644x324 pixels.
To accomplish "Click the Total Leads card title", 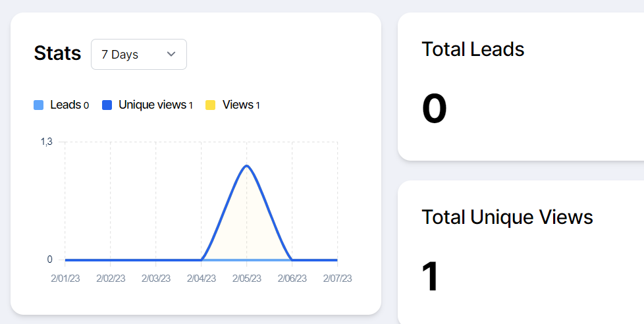I will click(x=473, y=49).
